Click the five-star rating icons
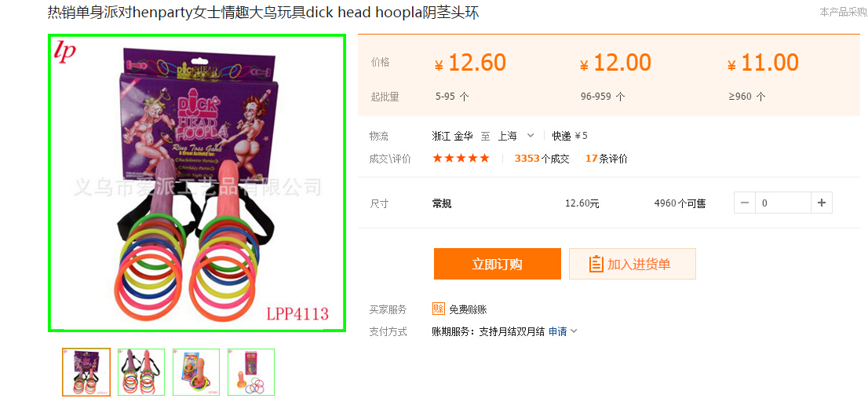868x402 pixels. [x=461, y=159]
